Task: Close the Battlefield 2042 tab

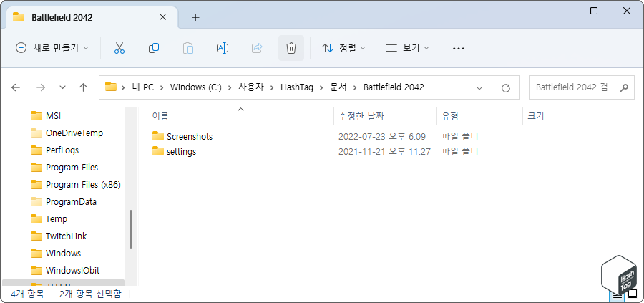Action: pos(162,17)
